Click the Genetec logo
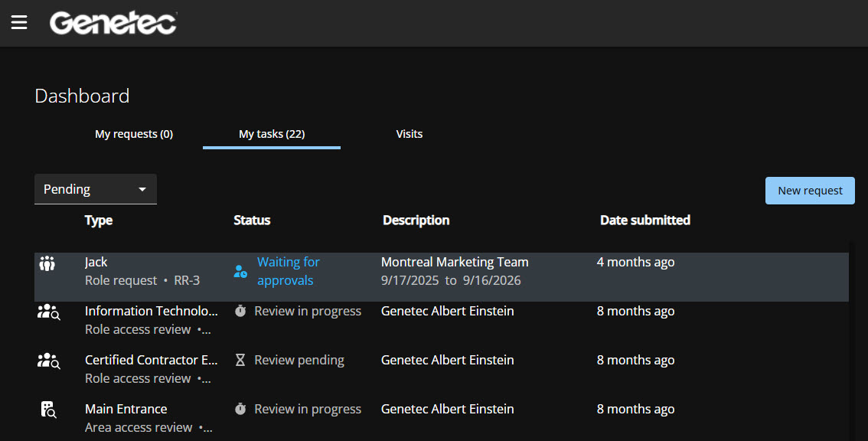 point(113,23)
